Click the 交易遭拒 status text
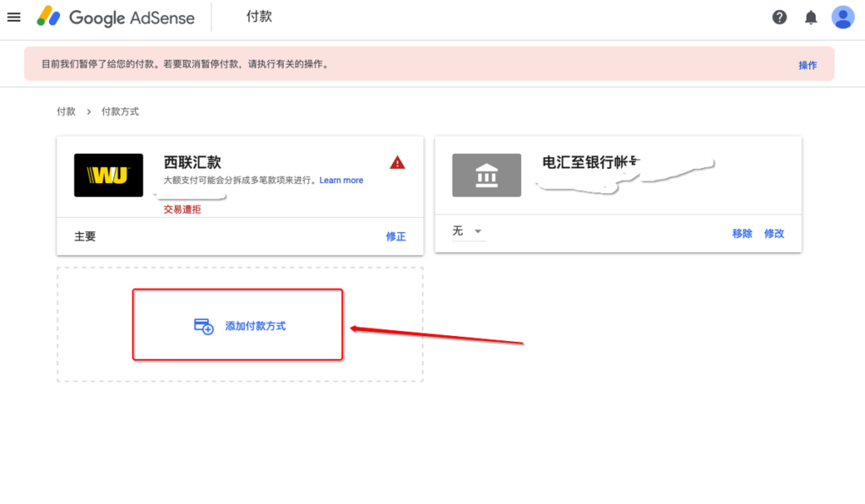Viewport: 865px width, 504px height. point(182,209)
